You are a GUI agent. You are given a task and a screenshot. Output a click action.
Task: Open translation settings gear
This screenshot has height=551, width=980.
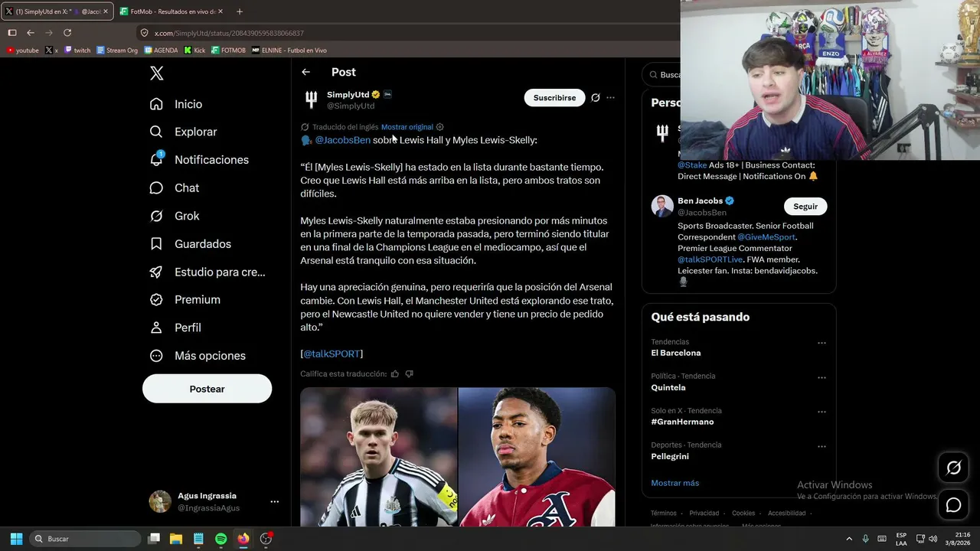(x=439, y=127)
